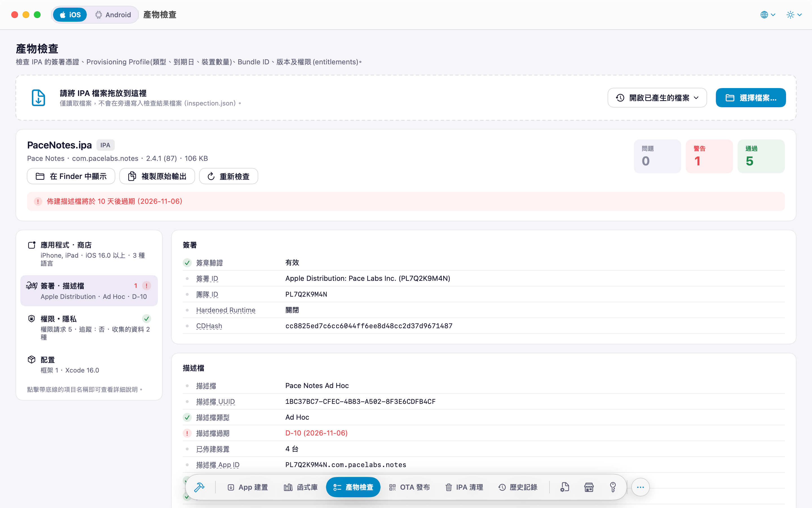Open the storefront icon in bottom dock
The height and width of the screenshot is (508, 812).
click(x=589, y=487)
